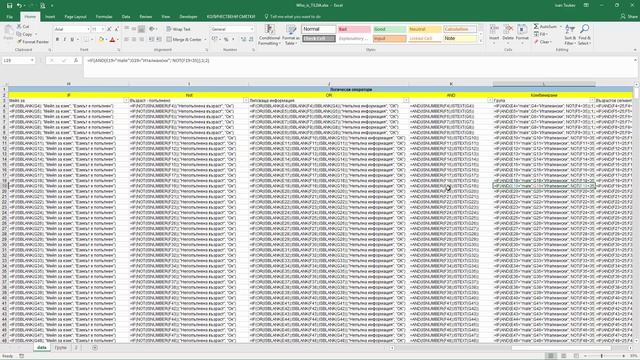Copy the selection
640x360 pixels.
pyautogui.click(x=25, y=34)
